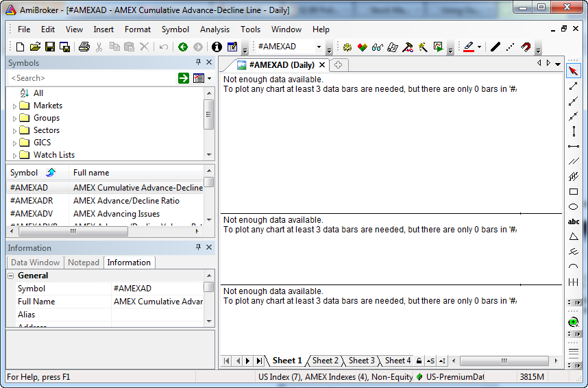Select the triangle drawing tool
Viewport: 588px width, 388px height.
pos(574,237)
